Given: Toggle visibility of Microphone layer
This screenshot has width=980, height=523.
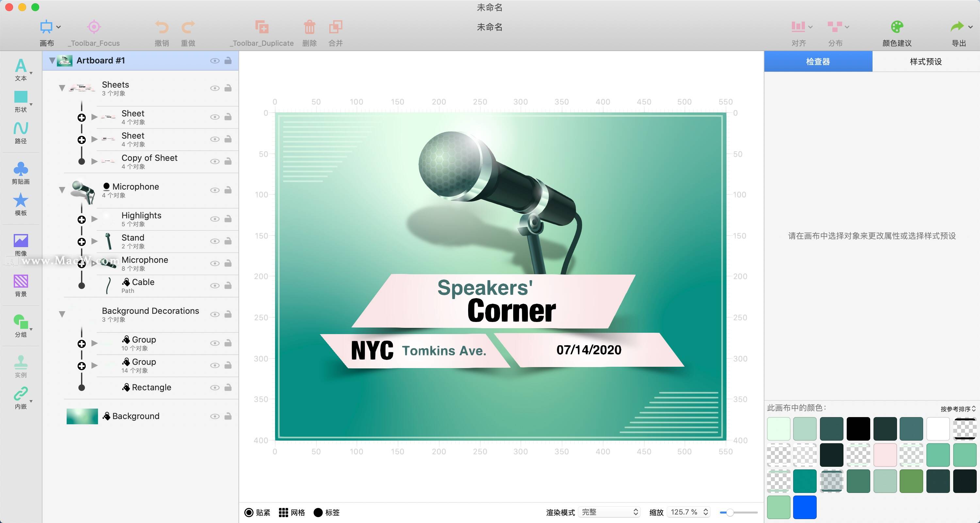Looking at the screenshot, I should click(214, 190).
